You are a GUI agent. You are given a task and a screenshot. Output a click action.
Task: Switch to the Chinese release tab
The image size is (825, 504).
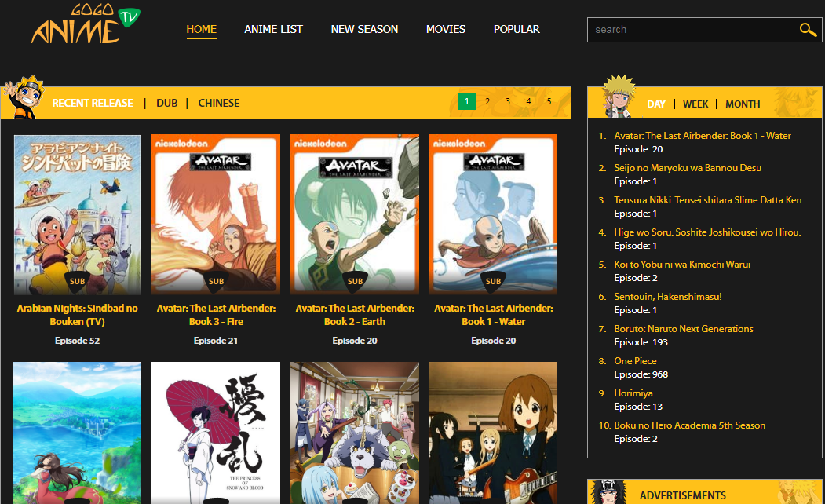point(219,103)
